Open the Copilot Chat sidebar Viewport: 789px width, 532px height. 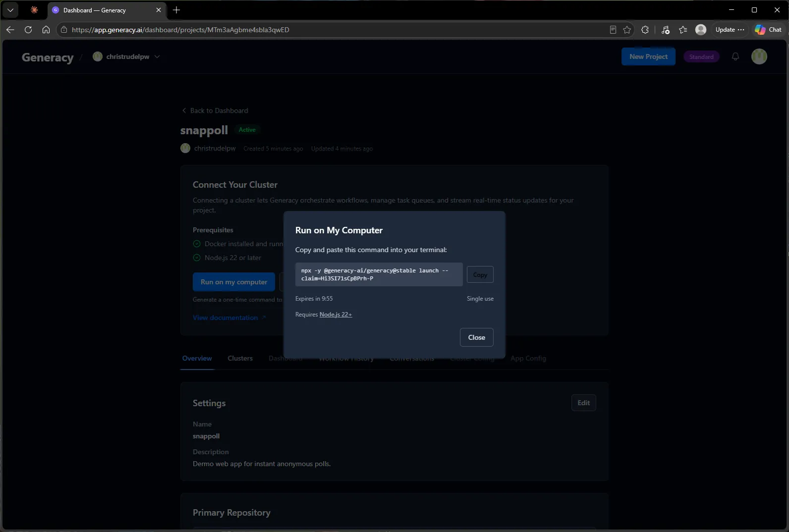pos(768,30)
